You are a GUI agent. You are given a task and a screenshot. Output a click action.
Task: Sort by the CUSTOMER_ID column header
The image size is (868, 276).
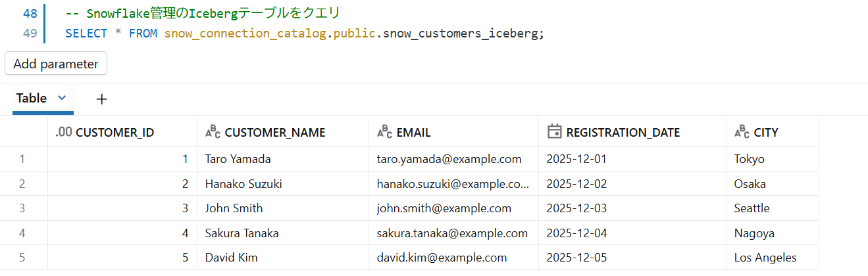115,132
